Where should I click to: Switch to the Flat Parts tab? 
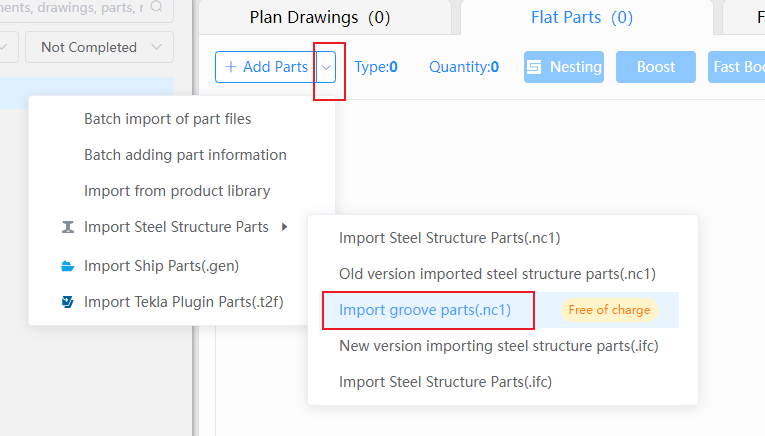pos(582,18)
